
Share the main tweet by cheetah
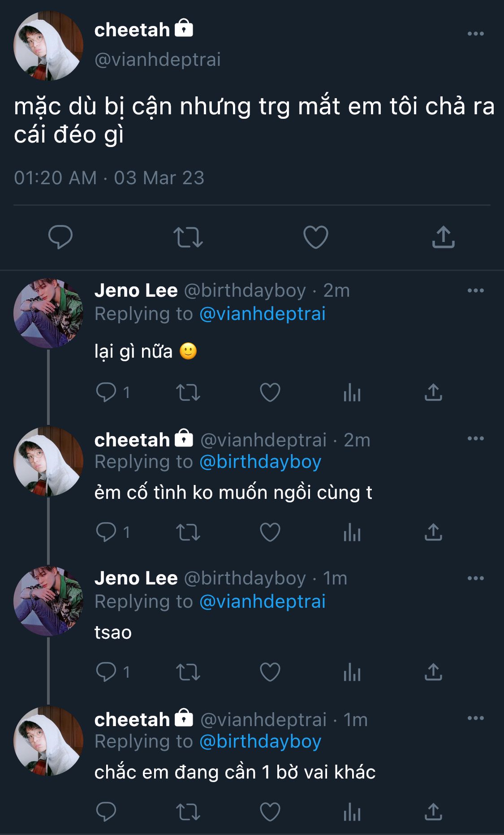[x=443, y=237]
